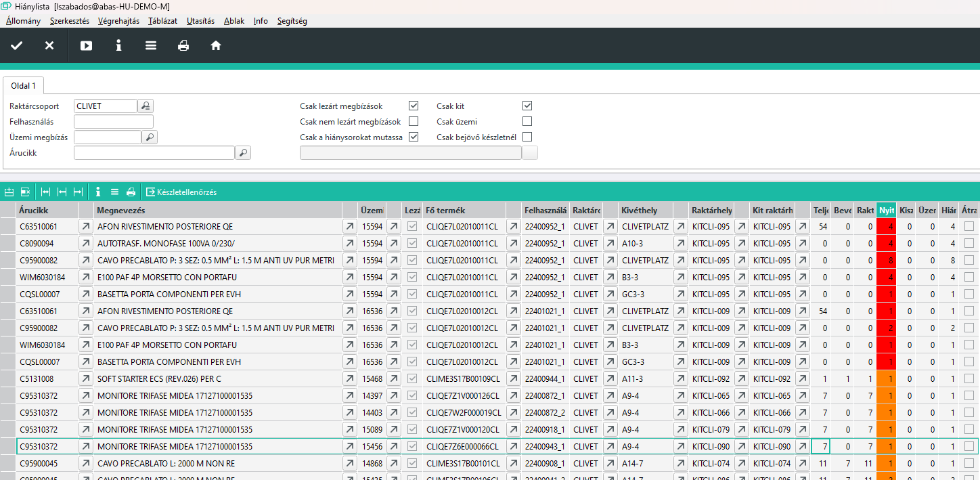980x480 pixels.
Task: Cancel using the X toolbar icon
Action: click(x=49, y=46)
